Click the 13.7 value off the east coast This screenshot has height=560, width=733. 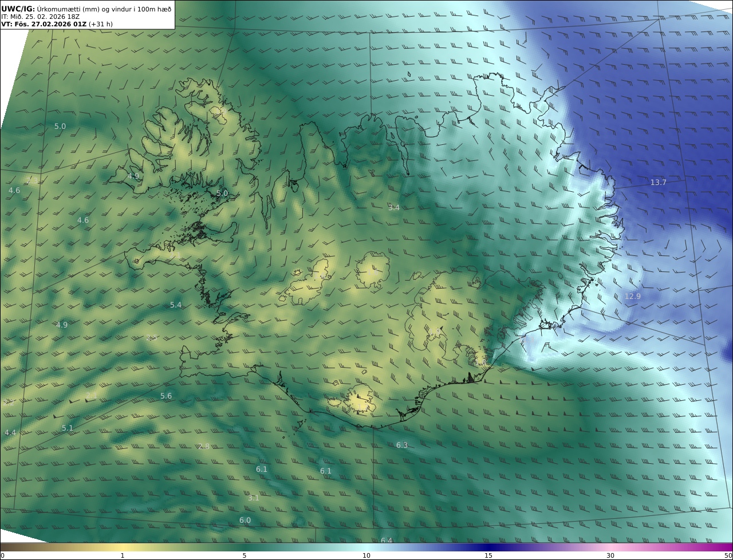[658, 182]
